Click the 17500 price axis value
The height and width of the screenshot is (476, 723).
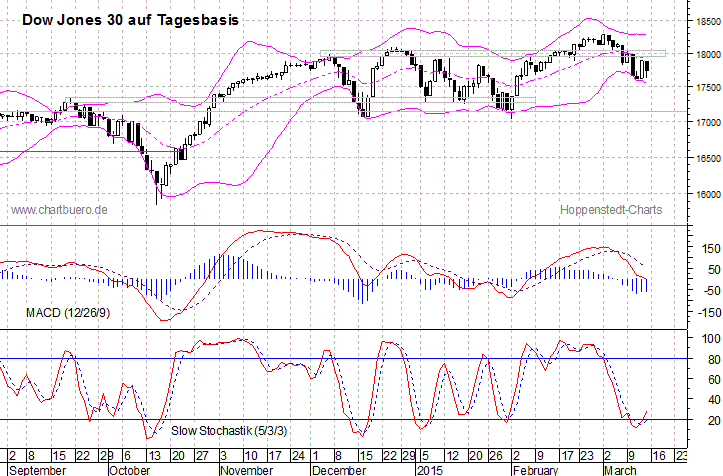pos(708,88)
